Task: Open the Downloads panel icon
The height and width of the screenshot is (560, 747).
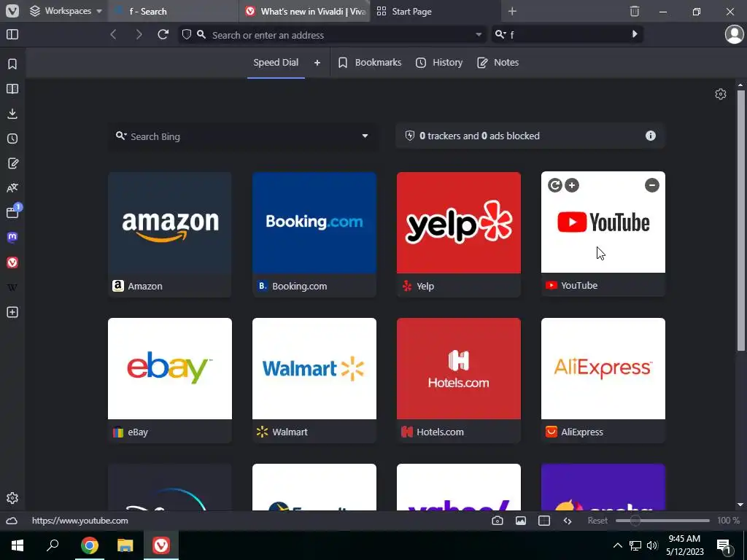Action: coord(12,113)
